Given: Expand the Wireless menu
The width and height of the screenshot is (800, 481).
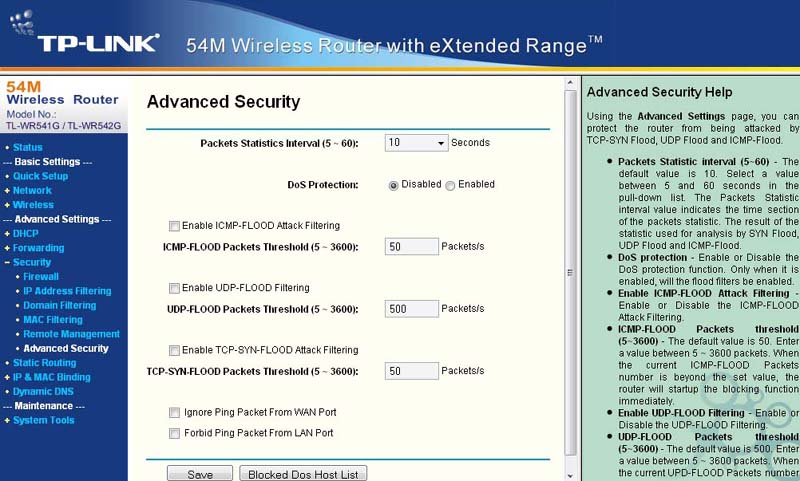Looking at the screenshot, I should tap(33, 205).
